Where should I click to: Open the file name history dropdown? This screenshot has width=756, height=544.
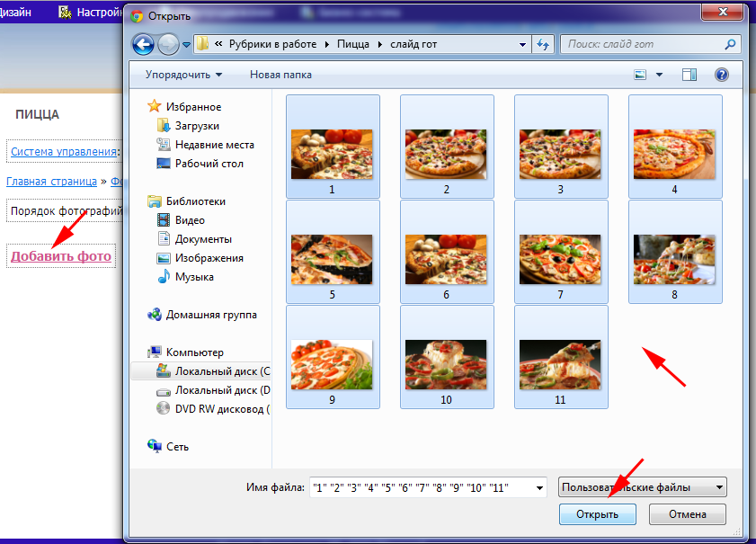(539, 488)
